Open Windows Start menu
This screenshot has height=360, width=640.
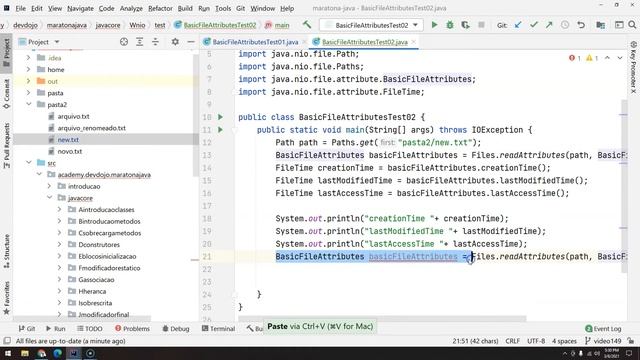(x=8, y=353)
